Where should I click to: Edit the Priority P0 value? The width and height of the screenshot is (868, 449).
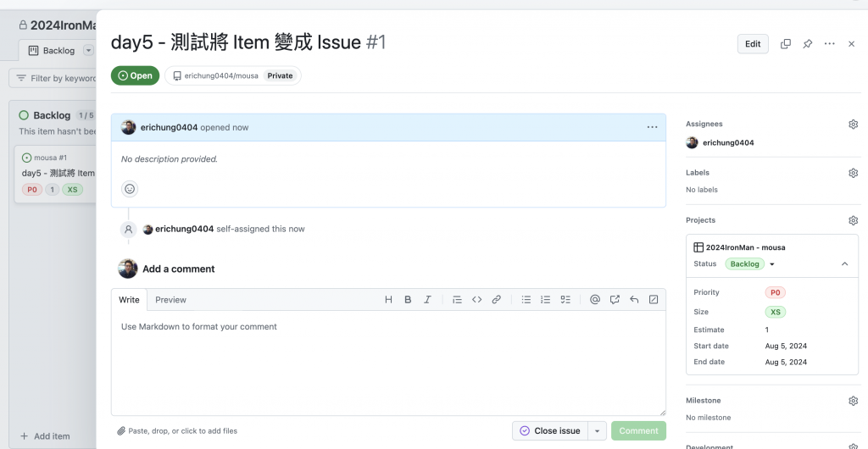[x=775, y=292]
